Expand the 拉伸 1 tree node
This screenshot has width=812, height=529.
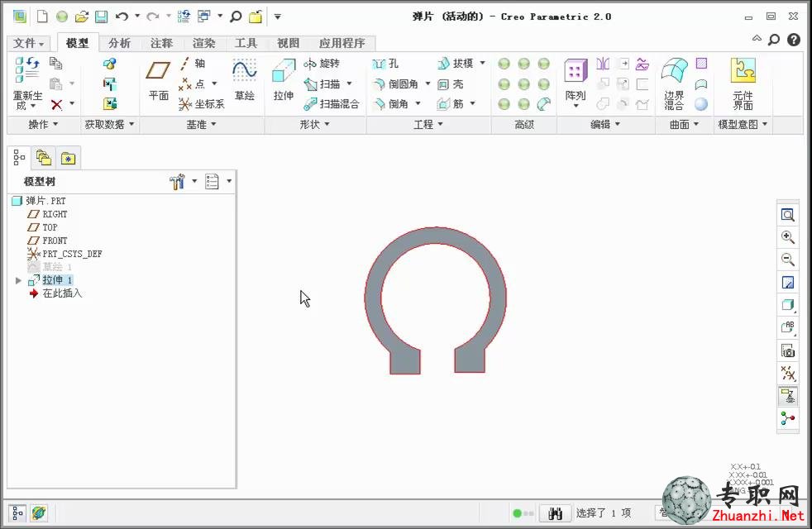(18, 280)
